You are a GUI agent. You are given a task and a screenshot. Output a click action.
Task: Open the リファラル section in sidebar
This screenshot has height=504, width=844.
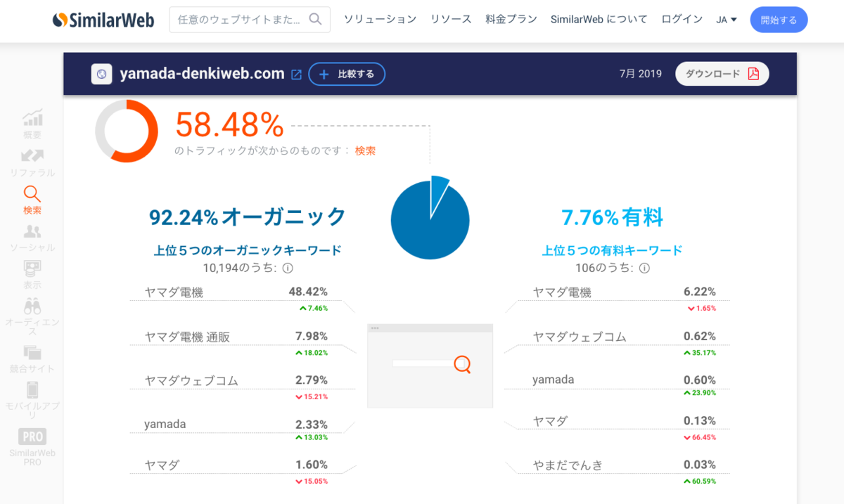click(32, 156)
